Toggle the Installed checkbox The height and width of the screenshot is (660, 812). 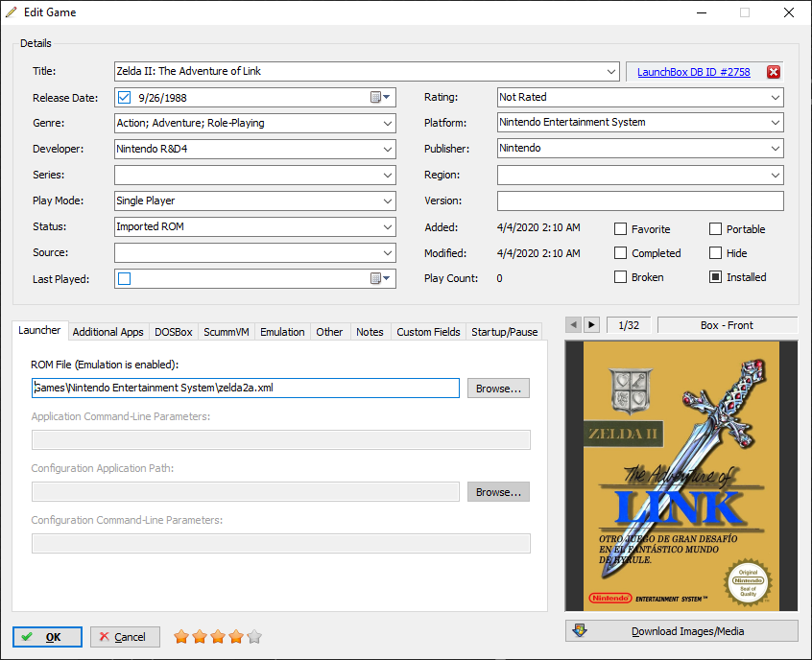pyautogui.click(x=715, y=277)
